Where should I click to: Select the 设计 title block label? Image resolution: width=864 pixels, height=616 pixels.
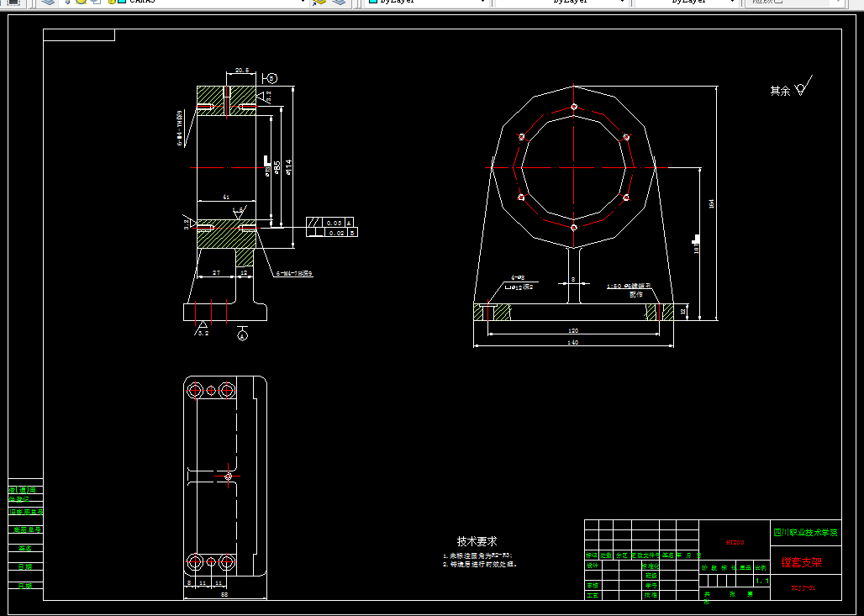[x=593, y=566]
